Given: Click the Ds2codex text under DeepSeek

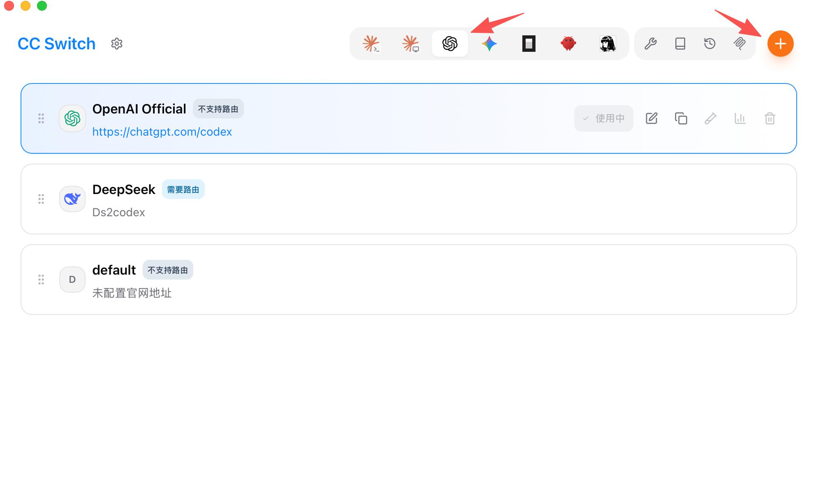Looking at the screenshot, I should pyautogui.click(x=119, y=212).
